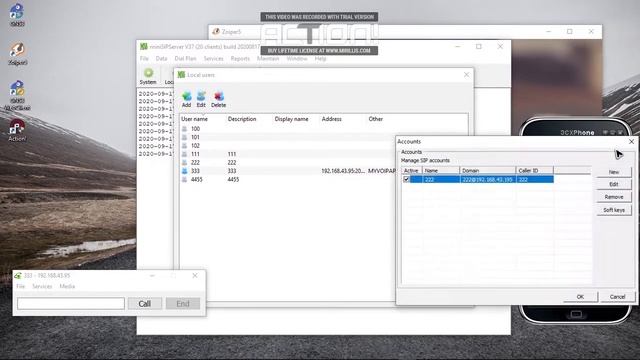This screenshot has width=640, height=360.
Task: Click the Zoiper5 title bar icon
Action: [x=216, y=31]
